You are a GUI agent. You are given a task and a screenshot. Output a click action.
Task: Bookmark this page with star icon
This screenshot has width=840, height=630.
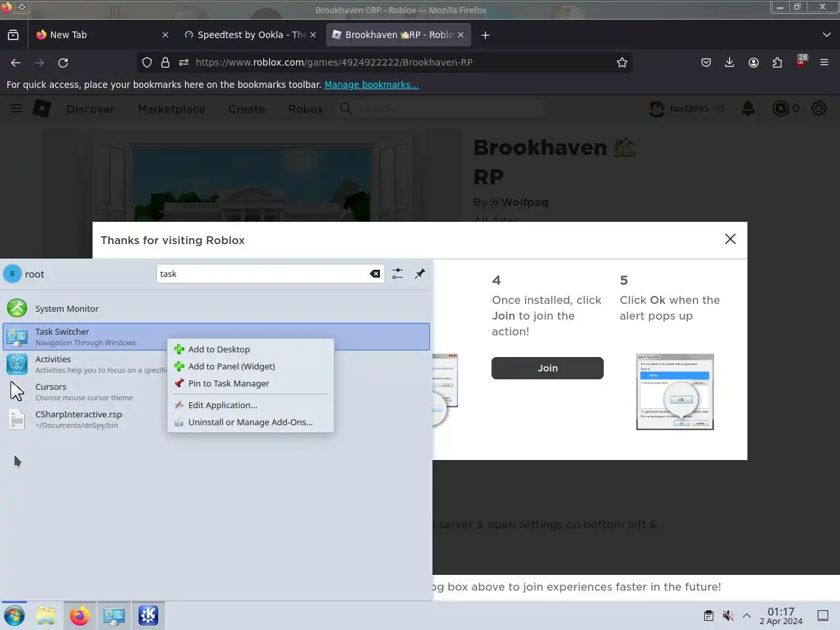tap(622, 62)
